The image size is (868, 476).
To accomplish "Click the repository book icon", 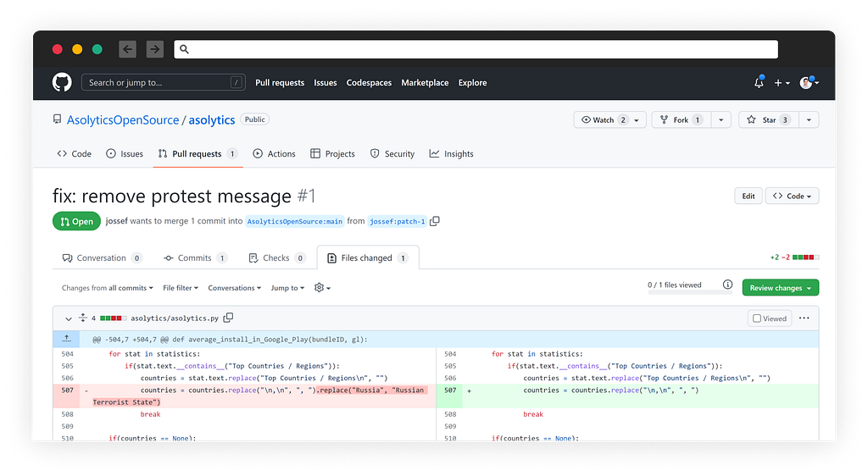I will (x=57, y=119).
